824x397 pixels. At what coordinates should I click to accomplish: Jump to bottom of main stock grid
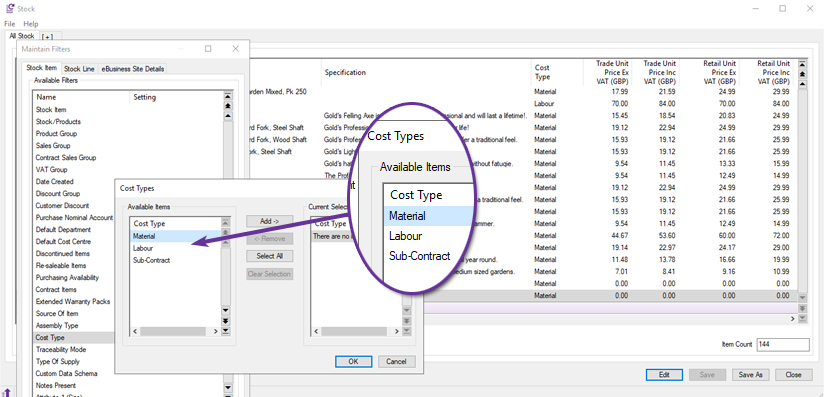pos(802,319)
